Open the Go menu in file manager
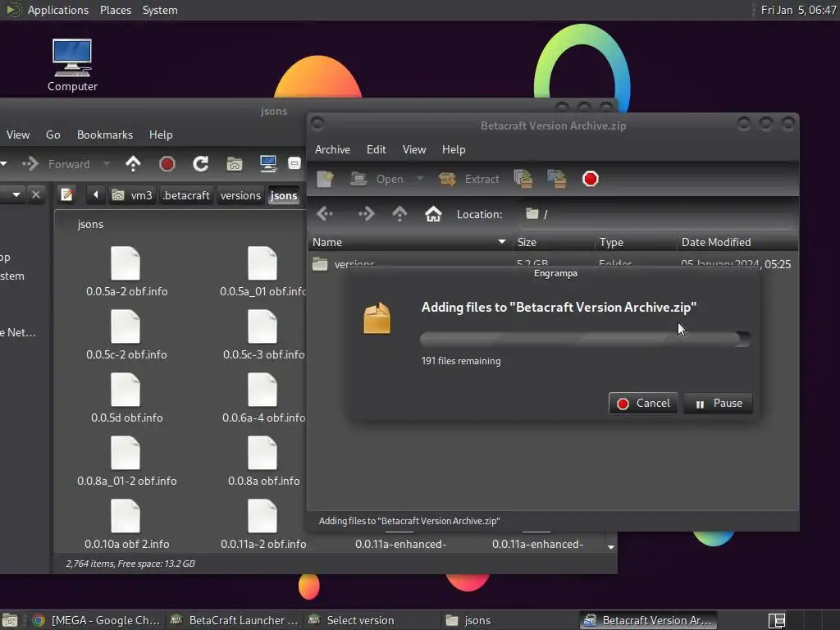The image size is (840, 630). (53, 135)
